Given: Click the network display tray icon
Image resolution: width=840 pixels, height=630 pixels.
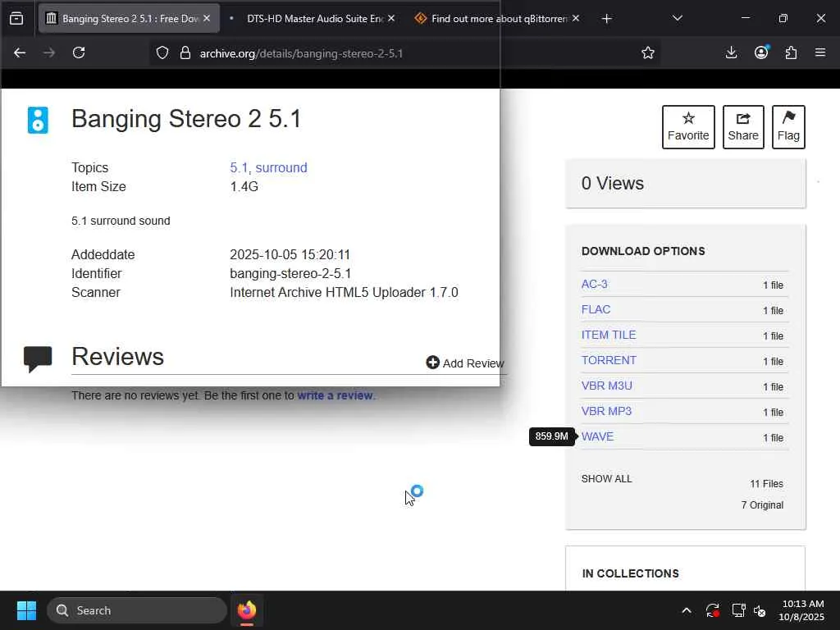Looking at the screenshot, I should point(739,610).
